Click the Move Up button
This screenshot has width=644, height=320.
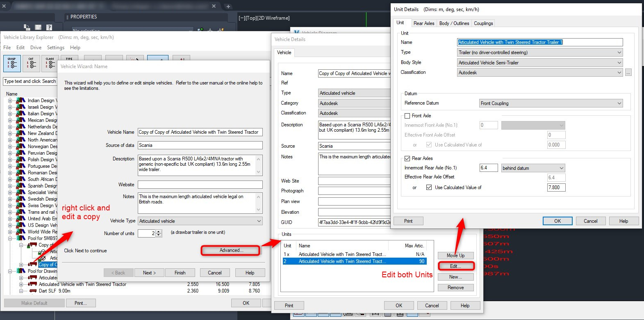click(x=456, y=256)
